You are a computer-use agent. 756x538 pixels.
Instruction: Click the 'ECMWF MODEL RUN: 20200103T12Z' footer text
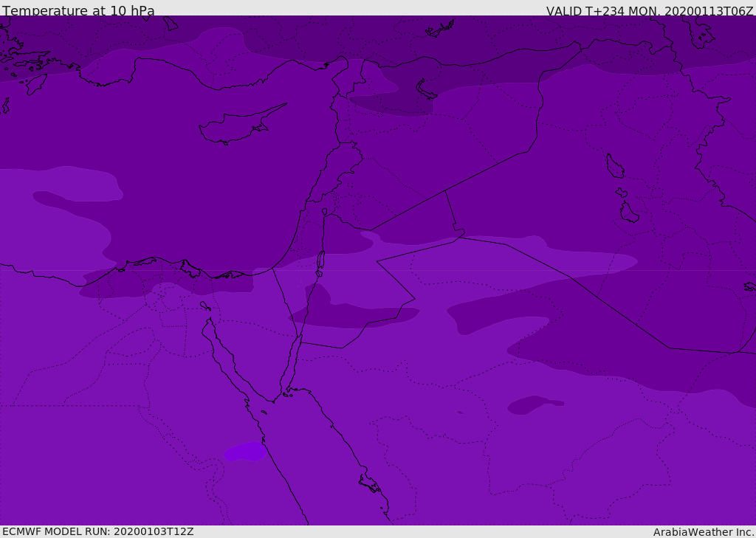point(98,531)
